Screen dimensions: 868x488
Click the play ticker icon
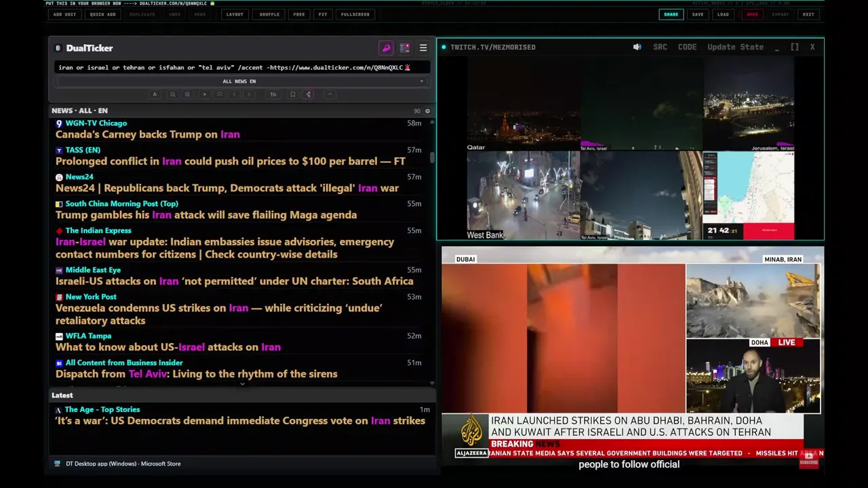pos(204,94)
